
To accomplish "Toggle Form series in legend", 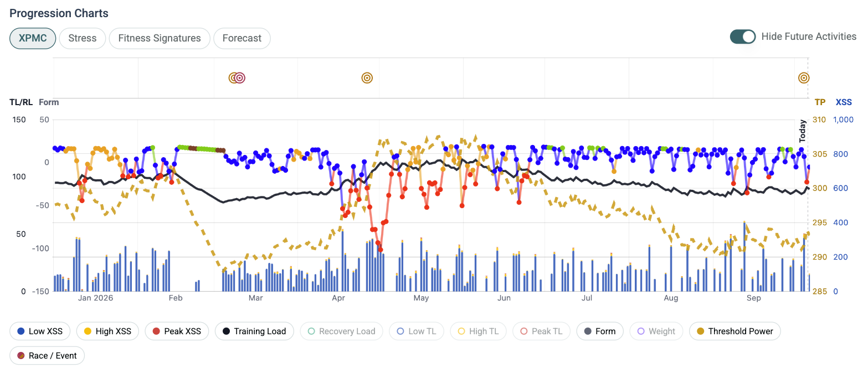I will [600, 331].
